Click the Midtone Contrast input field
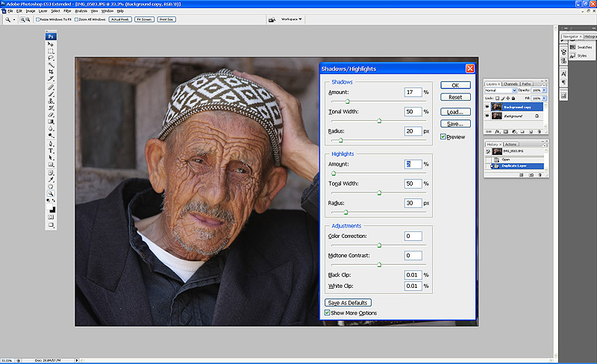The image size is (597, 364). coord(413,256)
